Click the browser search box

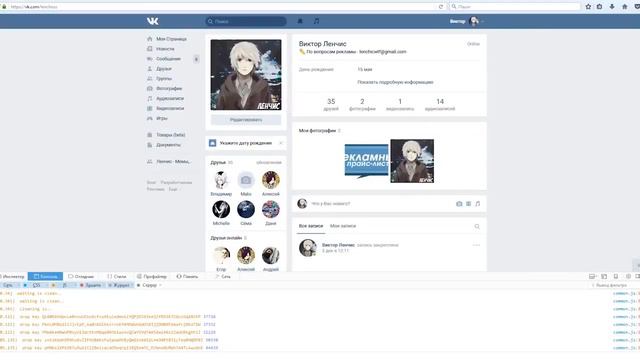point(514,7)
